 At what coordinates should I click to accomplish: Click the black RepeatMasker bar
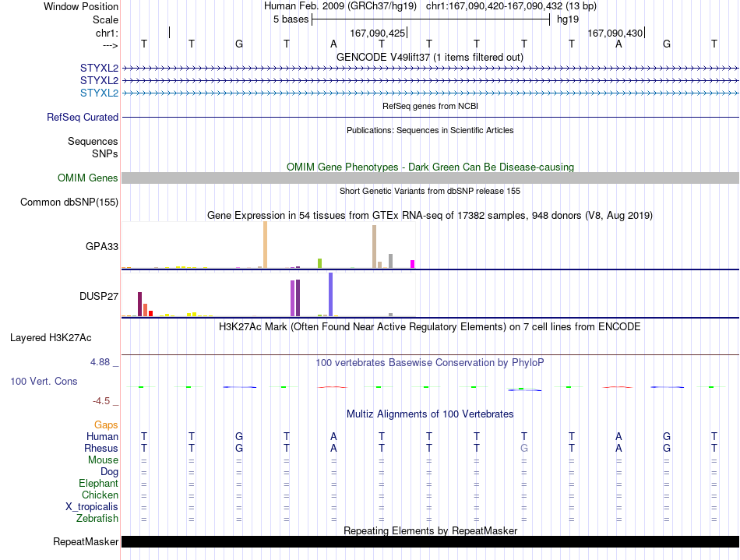(430, 541)
